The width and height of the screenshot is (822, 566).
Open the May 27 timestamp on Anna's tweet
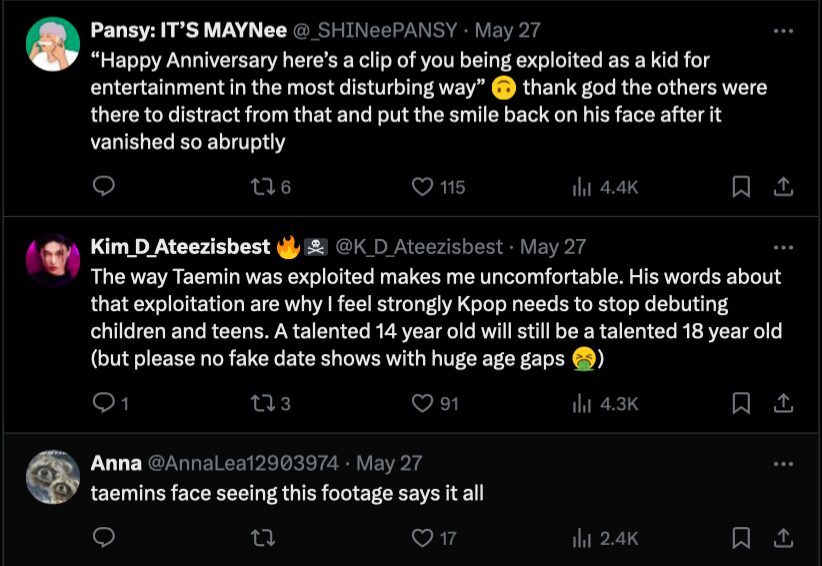tap(390, 463)
